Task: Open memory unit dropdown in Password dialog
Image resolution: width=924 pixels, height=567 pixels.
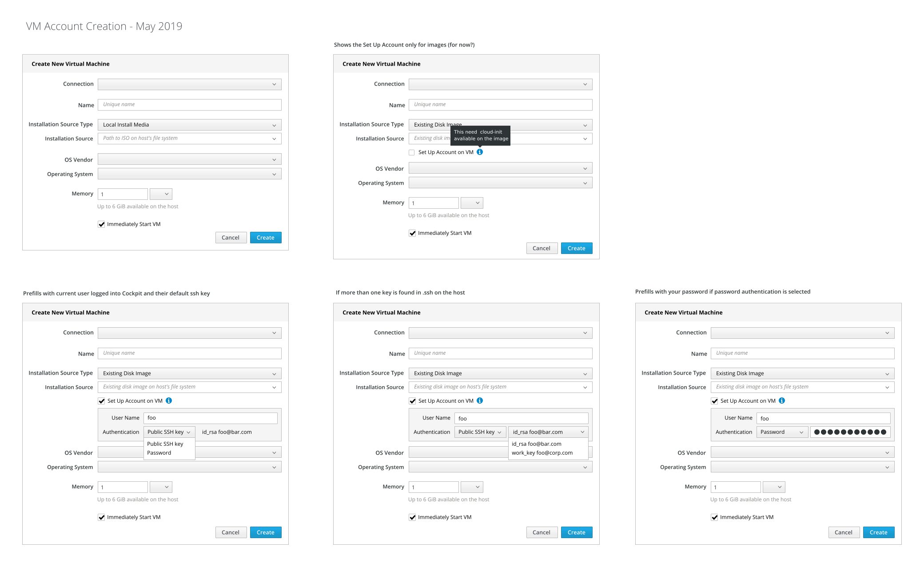Action: click(774, 487)
